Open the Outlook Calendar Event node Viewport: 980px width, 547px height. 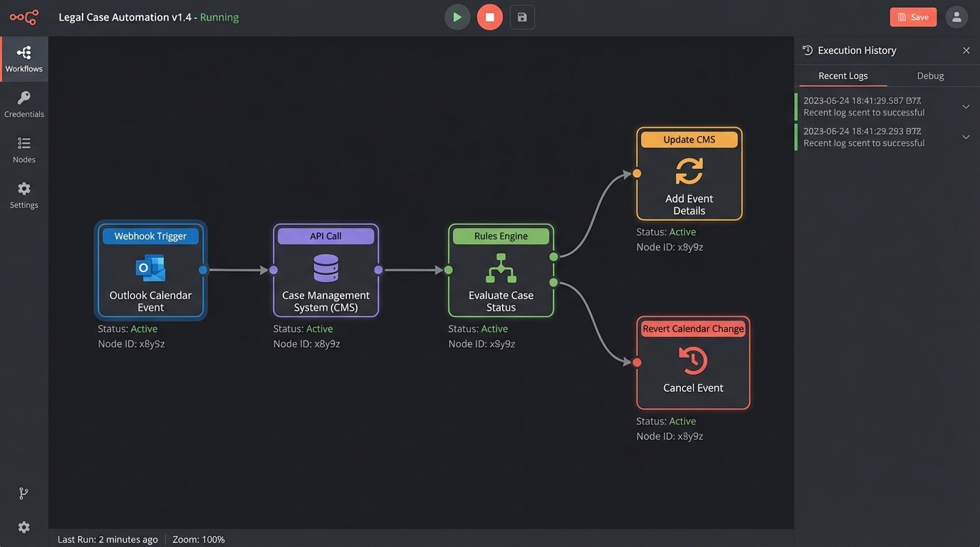(150, 270)
